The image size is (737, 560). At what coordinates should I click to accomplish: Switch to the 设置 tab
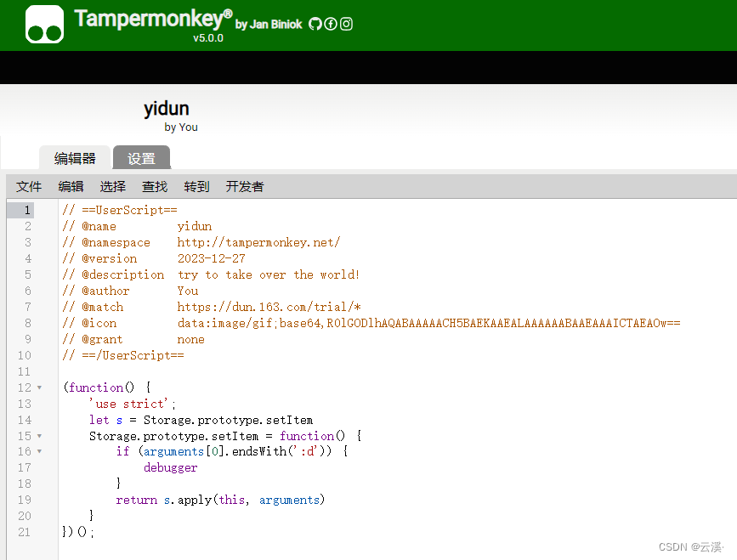click(x=141, y=158)
